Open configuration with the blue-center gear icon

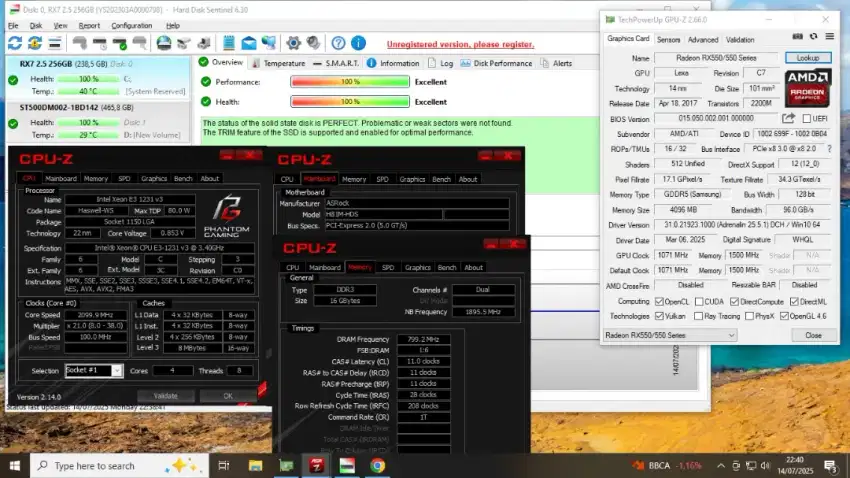294,43
